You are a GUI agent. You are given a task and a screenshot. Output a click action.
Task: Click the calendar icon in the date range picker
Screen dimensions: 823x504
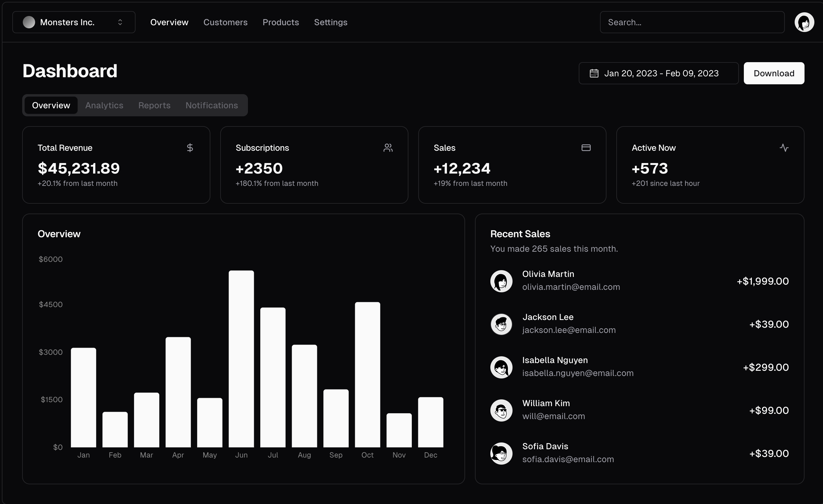pyautogui.click(x=594, y=73)
